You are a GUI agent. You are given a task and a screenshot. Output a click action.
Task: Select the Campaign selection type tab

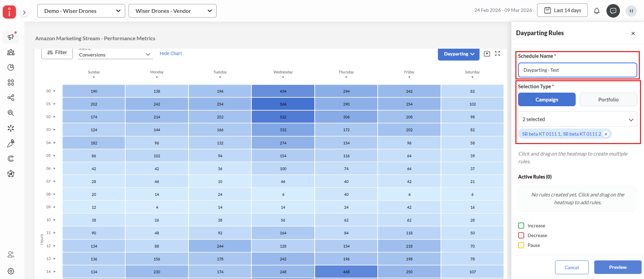click(547, 99)
